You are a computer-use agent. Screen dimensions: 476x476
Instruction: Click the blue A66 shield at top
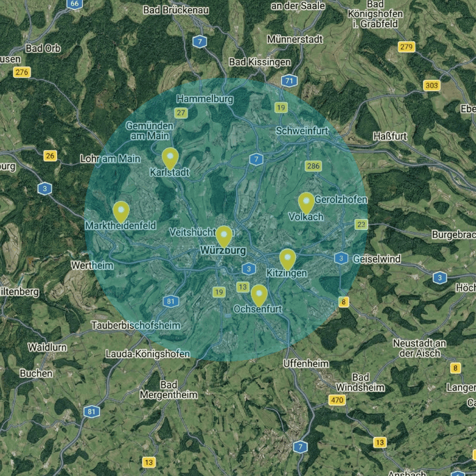coord(74,3)
